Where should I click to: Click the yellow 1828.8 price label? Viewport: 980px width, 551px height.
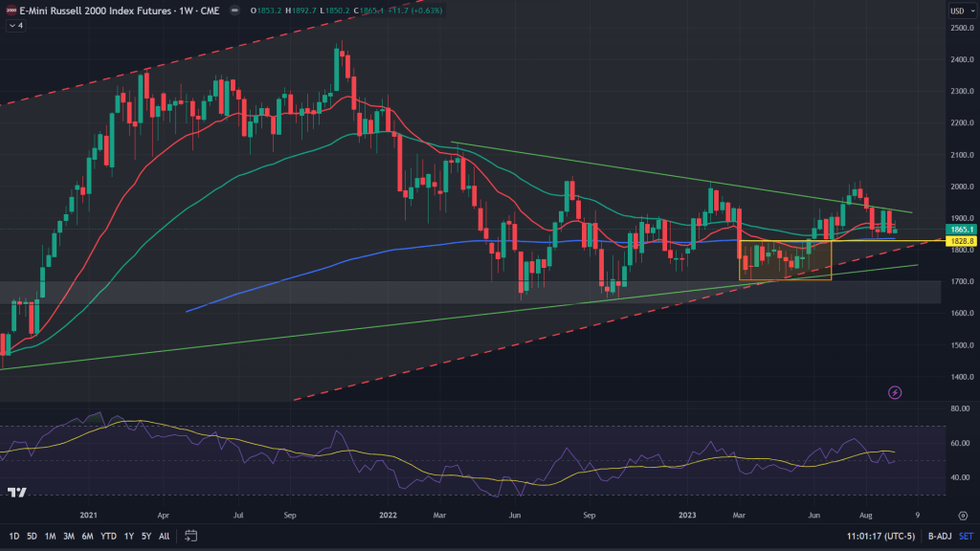coord(960,242)
